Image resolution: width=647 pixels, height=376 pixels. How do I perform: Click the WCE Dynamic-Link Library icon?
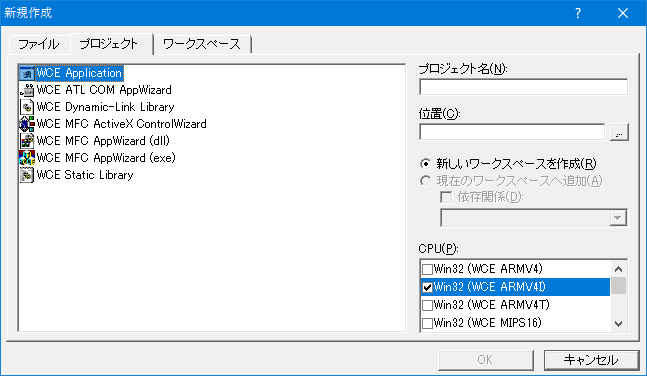pos(27,107)
